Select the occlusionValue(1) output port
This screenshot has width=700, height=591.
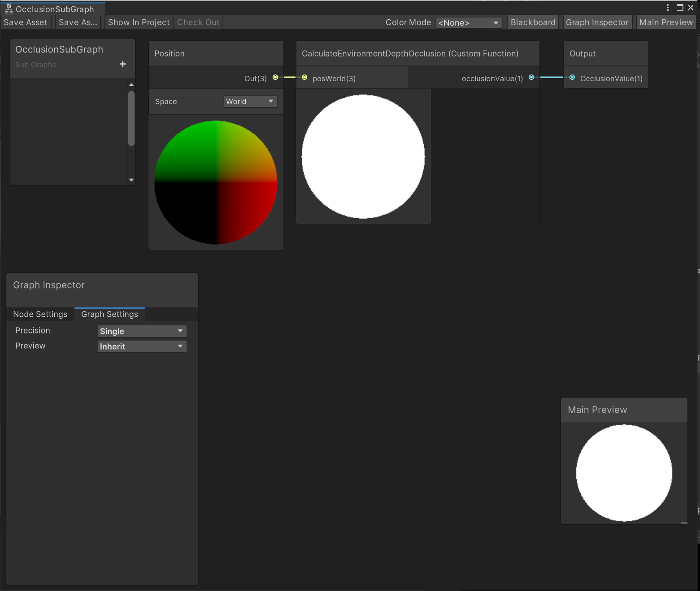pos(531,77)
